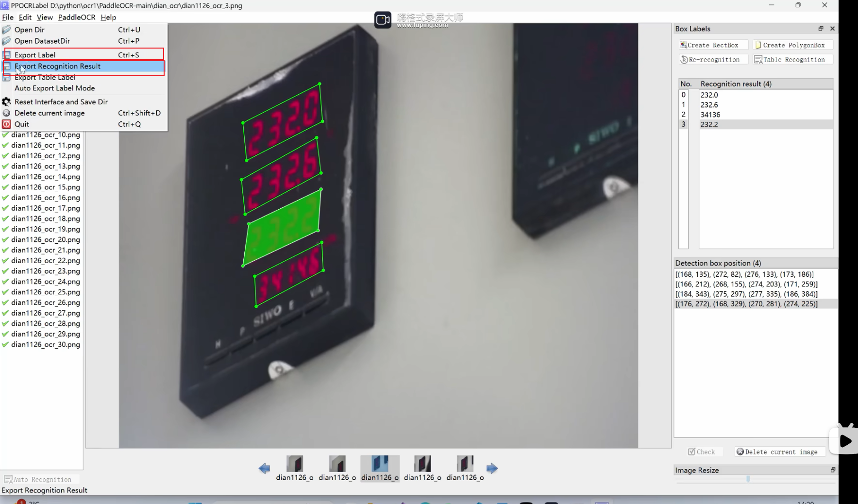Float the Box Labels panel

click(x=821, y=29)
